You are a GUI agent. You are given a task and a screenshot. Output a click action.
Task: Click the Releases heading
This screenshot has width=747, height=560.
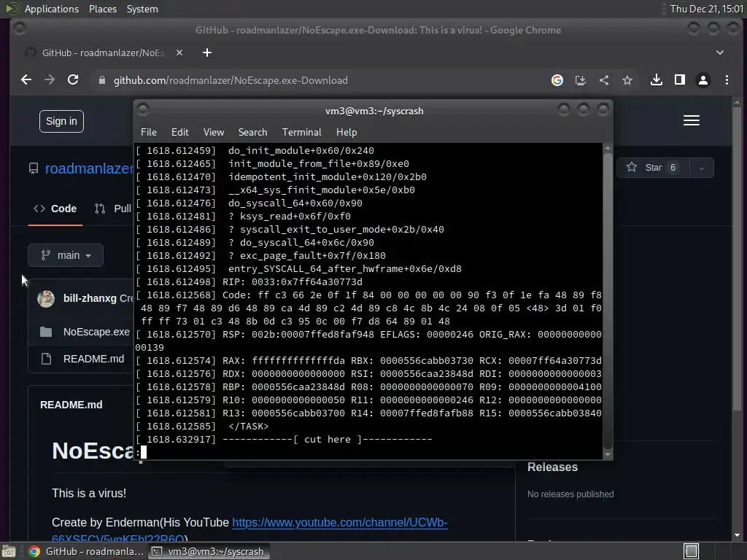point(552,467)
